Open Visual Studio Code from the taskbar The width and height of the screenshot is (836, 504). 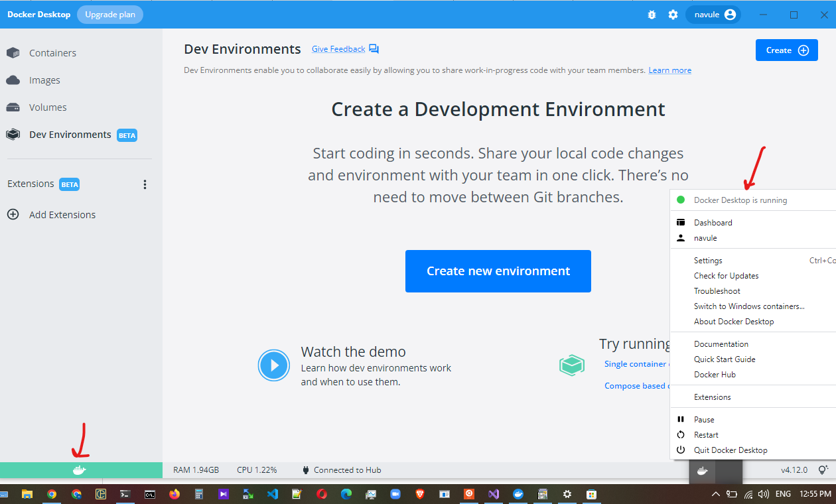tap(272, 494)
